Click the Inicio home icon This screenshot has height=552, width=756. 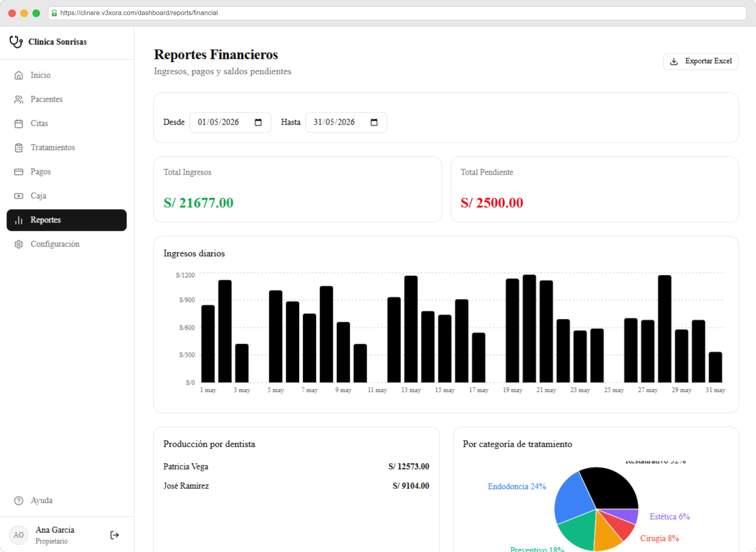(x=19, y=75)
